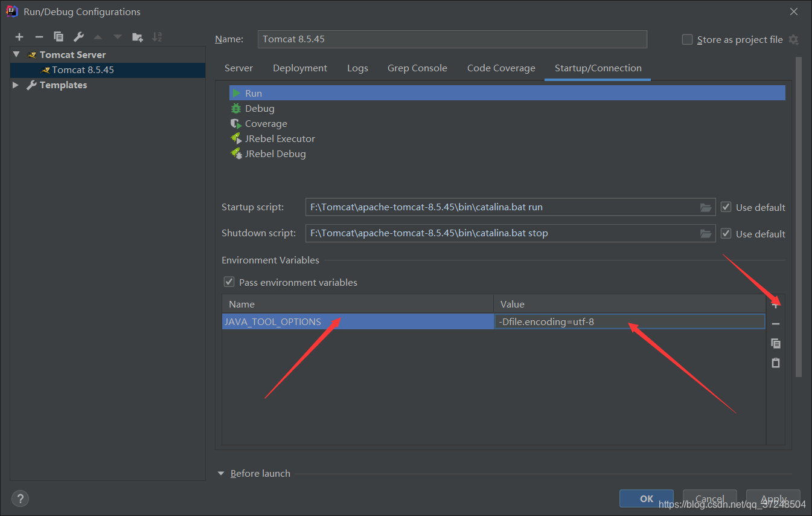The width and height of the screenshot is (812, 516).
Task: Remove selected configuration with minus icon
Action: coord(39,37)
